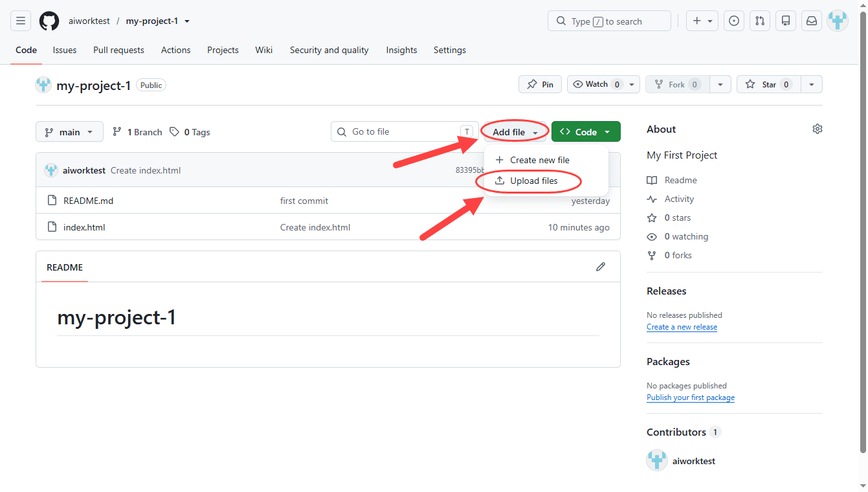868x492 pixels.
Task: Open the green Code dropdown
Action: tap(586, 132)
